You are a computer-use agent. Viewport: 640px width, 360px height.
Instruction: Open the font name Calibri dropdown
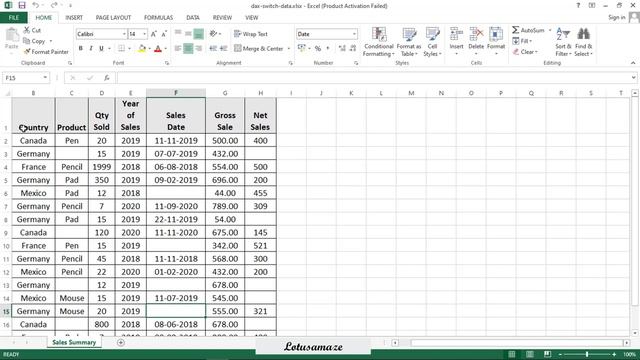[x=124, y=34]
